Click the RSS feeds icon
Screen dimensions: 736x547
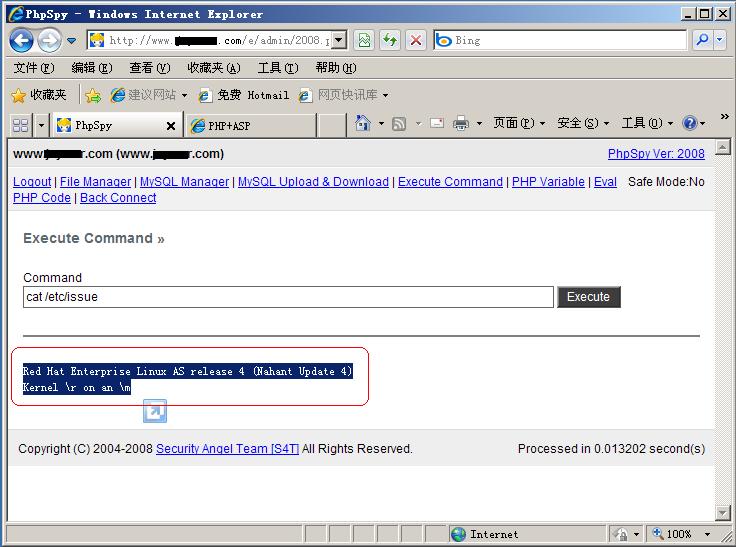tap(399, 123)
